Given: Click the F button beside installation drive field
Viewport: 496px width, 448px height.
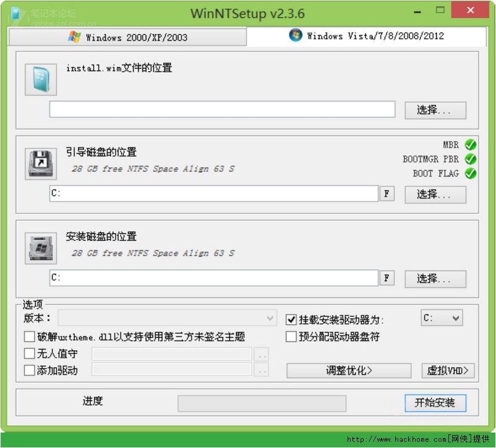Looking at the screenshot, I should pyautogui.click(x=387, y=278).
